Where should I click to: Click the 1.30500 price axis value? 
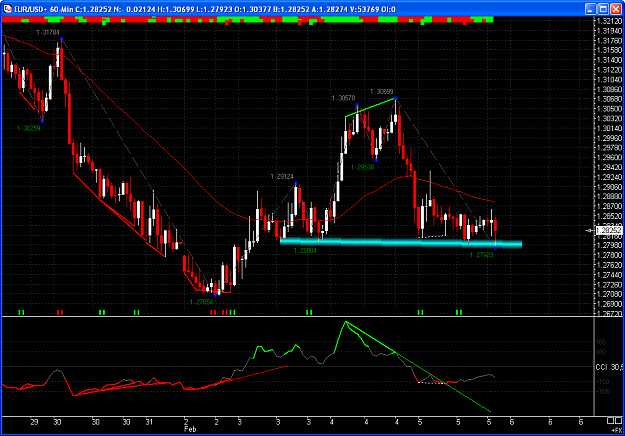point(610,109)
